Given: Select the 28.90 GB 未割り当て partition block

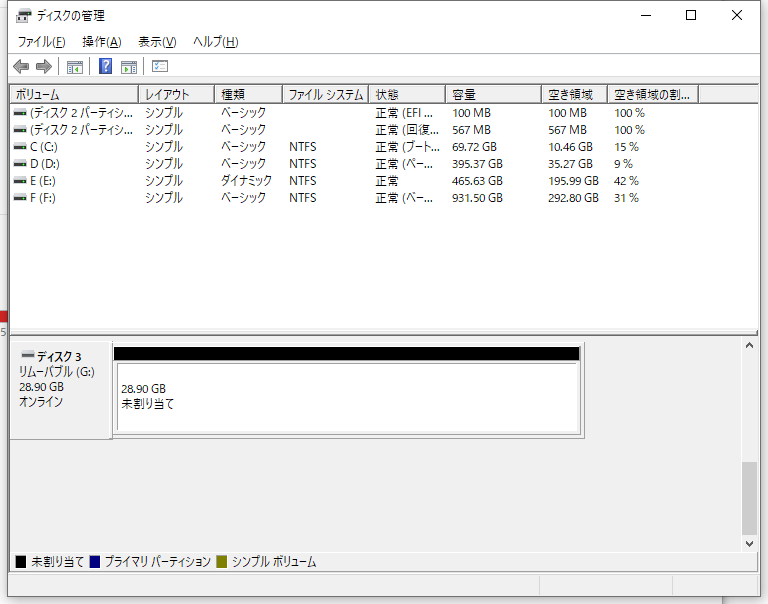Looking at the screenshot, I should (x=347, y=397).
